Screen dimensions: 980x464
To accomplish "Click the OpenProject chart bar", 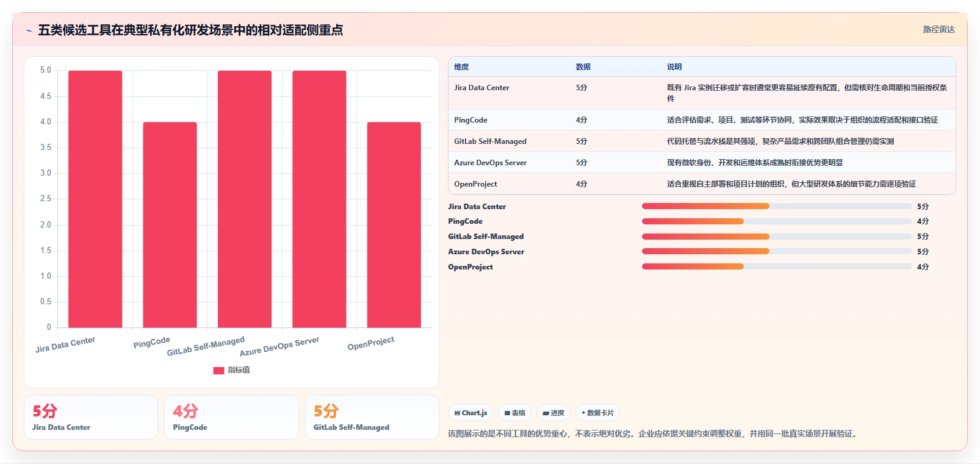I will 394,224.
